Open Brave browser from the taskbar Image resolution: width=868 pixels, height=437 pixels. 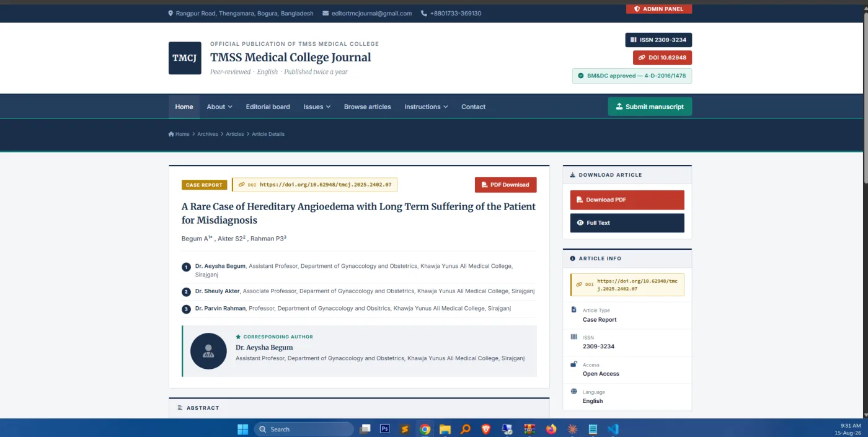tap(485, 429)
